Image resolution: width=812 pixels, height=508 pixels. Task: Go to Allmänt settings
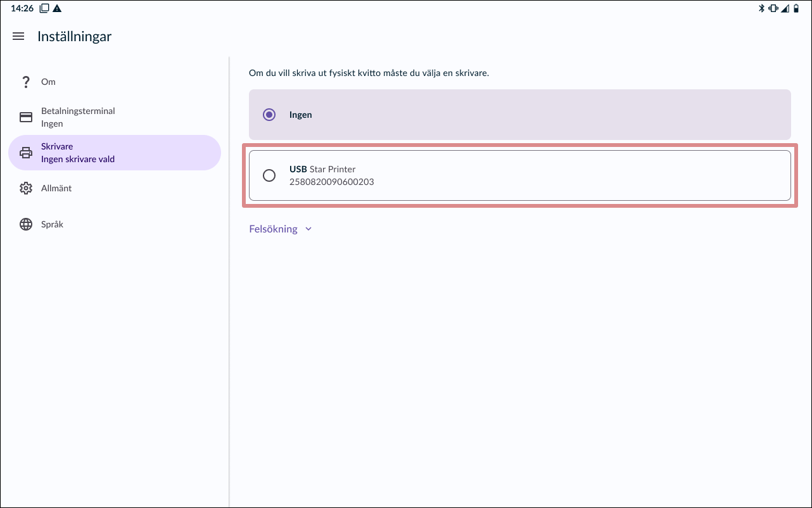pos(114,188)
